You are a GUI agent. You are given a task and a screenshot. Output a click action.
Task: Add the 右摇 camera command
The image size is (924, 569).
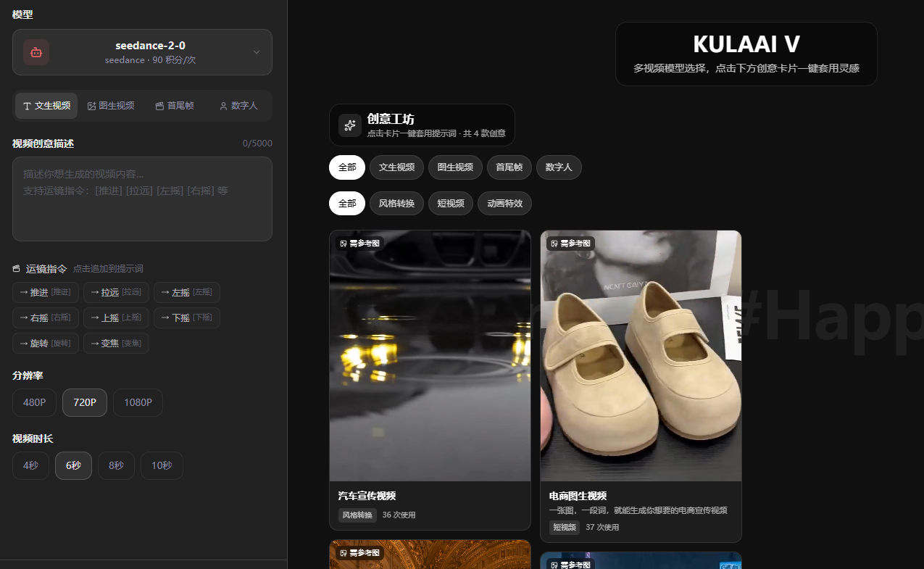(x=46, y=317)
